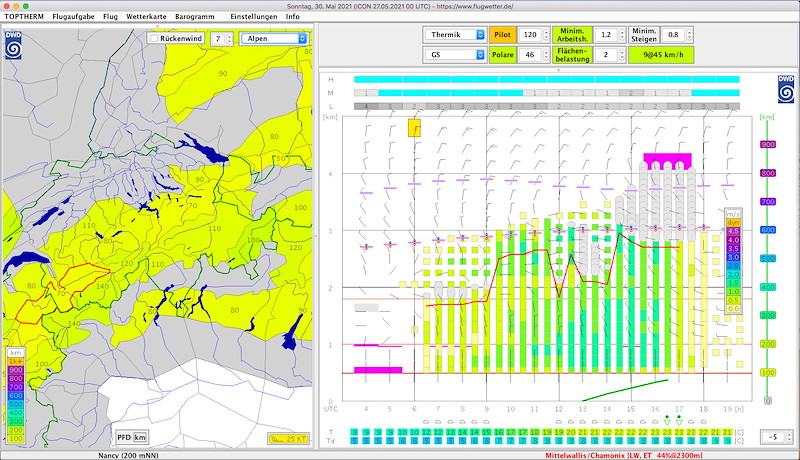Click the 900 marker on the right km scale
The width and height of the screenshot is (800, 460).
pyautogui.click(x=768, y=145)
